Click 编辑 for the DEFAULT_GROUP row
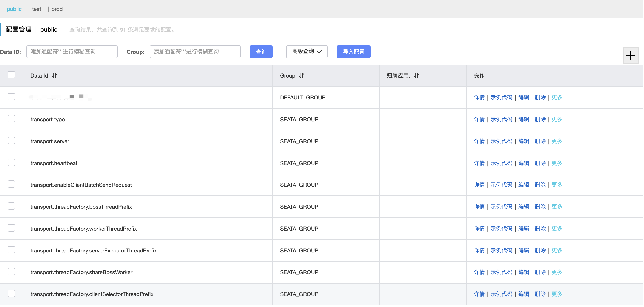This screenshot has width=644, height=307. click(x=524, y=97)
